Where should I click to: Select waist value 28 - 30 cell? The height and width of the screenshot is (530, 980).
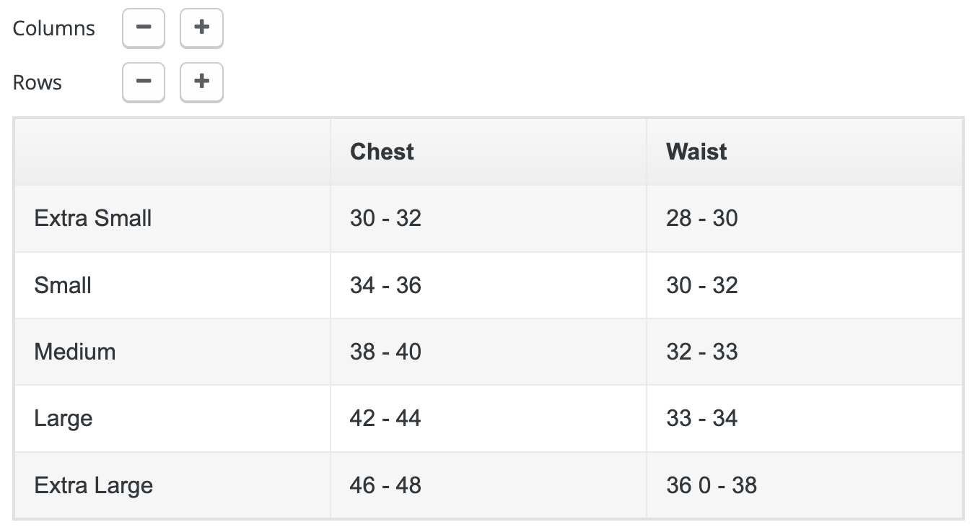[x=805, y=218]
